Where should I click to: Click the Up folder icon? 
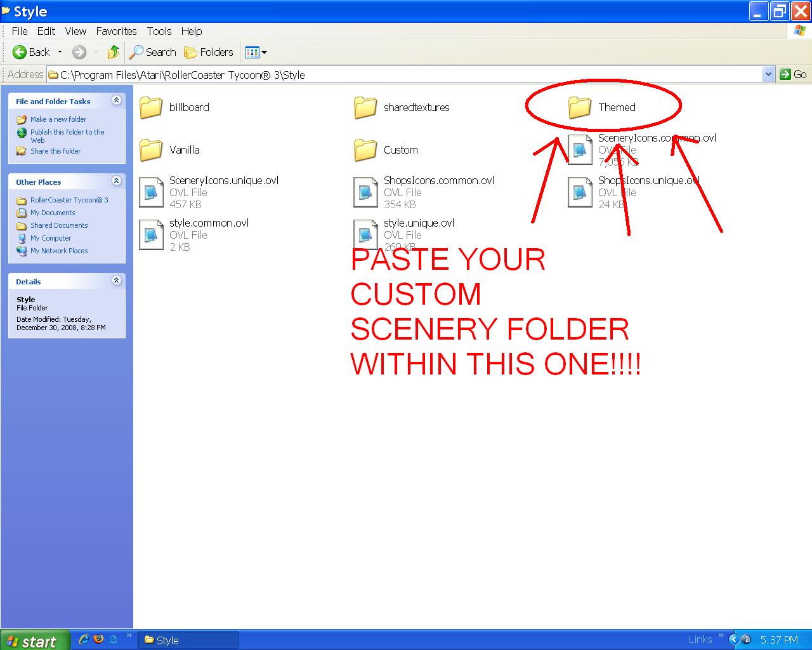[114, 52]
